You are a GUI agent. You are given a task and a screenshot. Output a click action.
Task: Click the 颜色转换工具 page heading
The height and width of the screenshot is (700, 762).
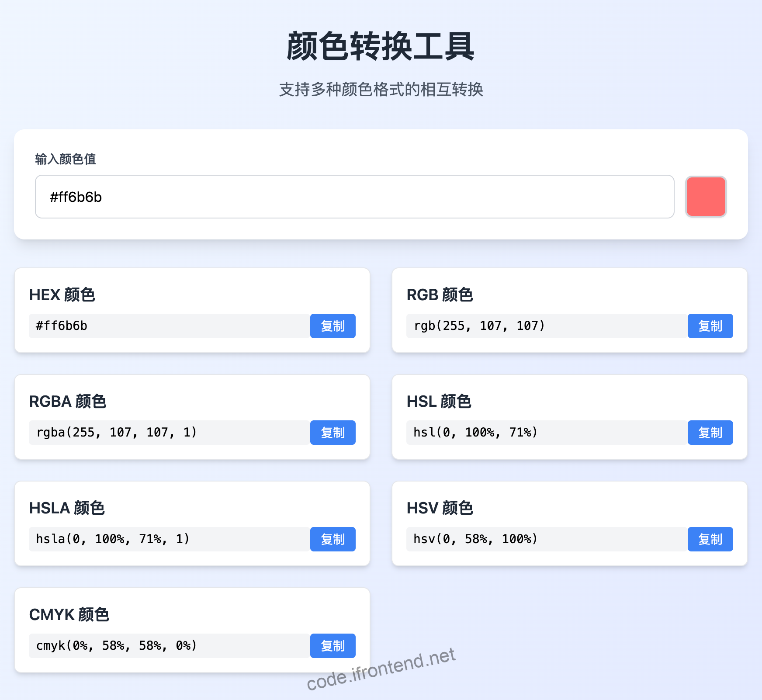pos(381,45)
